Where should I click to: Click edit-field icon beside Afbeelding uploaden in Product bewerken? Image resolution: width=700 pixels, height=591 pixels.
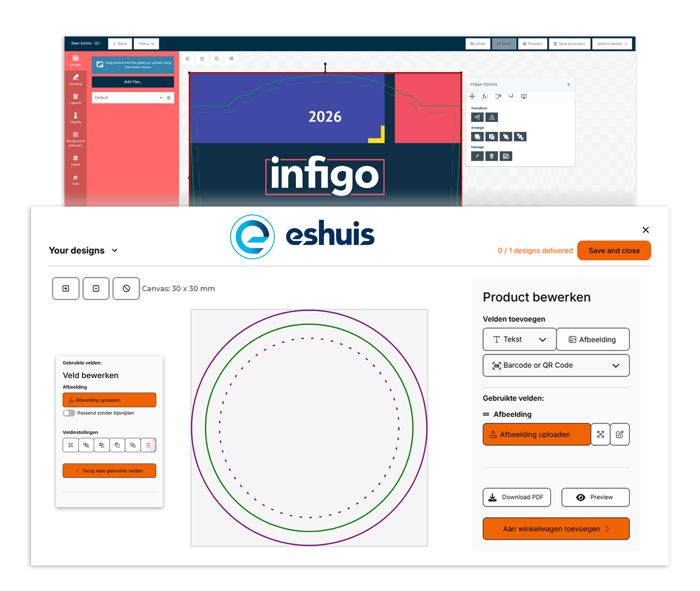click(x=620, y=434)
